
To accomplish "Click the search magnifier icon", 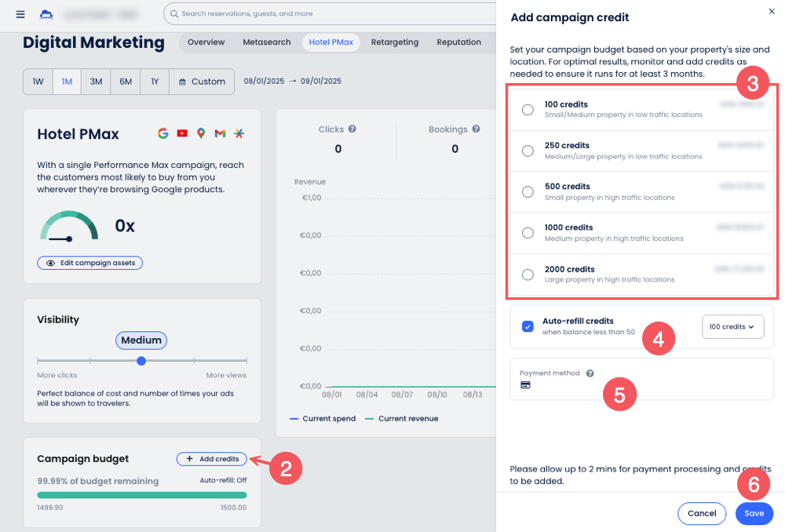I will click(174, 13).
